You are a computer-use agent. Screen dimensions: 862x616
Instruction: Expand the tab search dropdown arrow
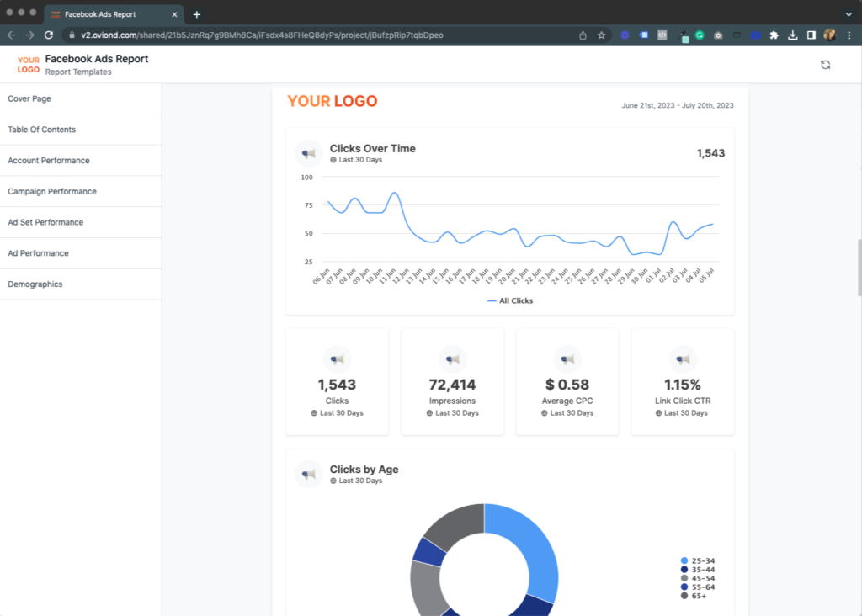849,15
